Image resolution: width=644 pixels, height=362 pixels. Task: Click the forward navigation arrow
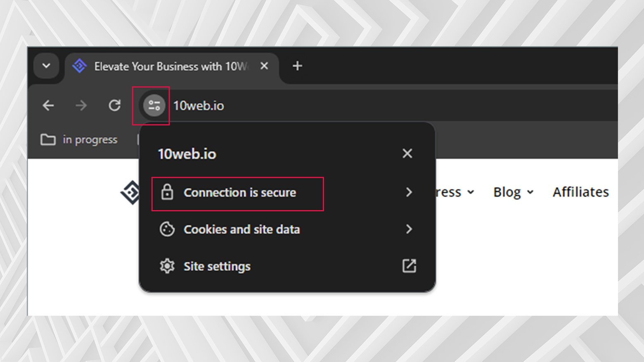pyautogui.click(x=81, y=106)
